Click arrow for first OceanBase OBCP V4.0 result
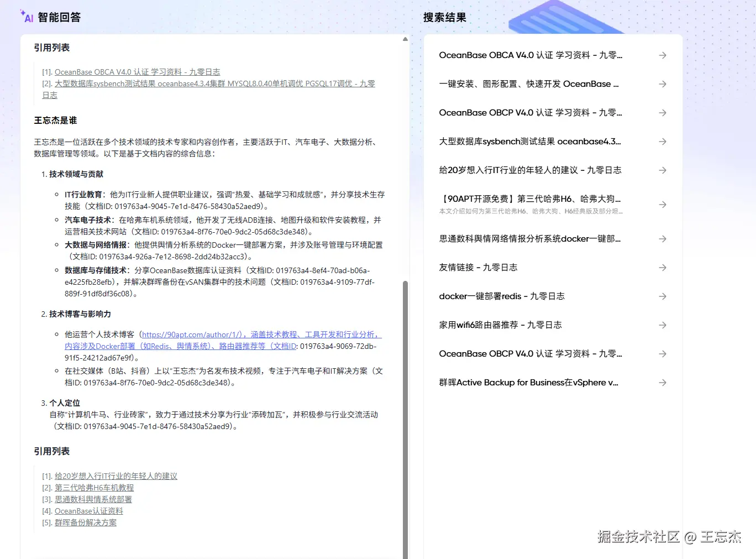The width and height of the screenshot is (756, 559). click(663, 113)
